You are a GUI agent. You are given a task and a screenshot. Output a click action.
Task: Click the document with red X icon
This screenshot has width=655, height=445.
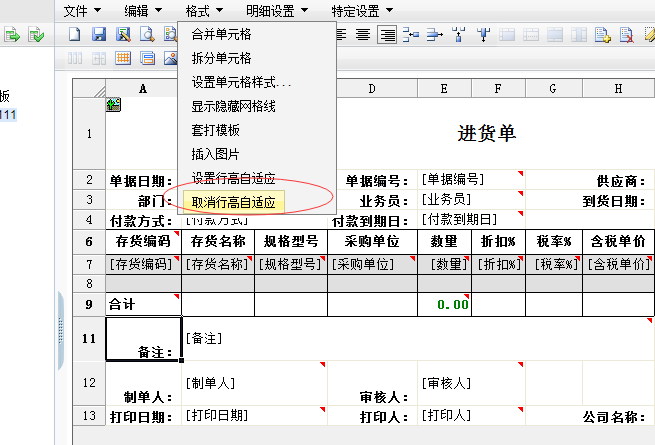625,35
